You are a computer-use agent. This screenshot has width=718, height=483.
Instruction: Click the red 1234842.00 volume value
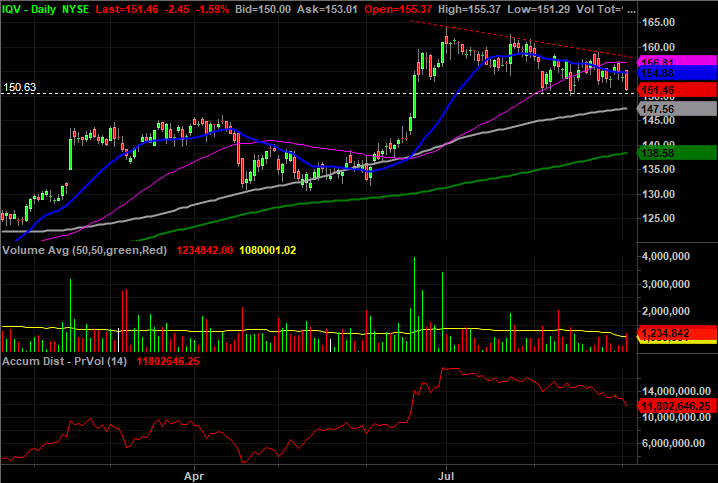click(x=205, y=250)
